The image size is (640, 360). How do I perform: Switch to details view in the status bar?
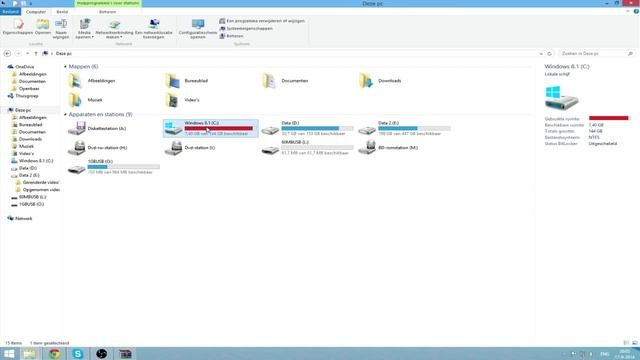pos(626,343)
